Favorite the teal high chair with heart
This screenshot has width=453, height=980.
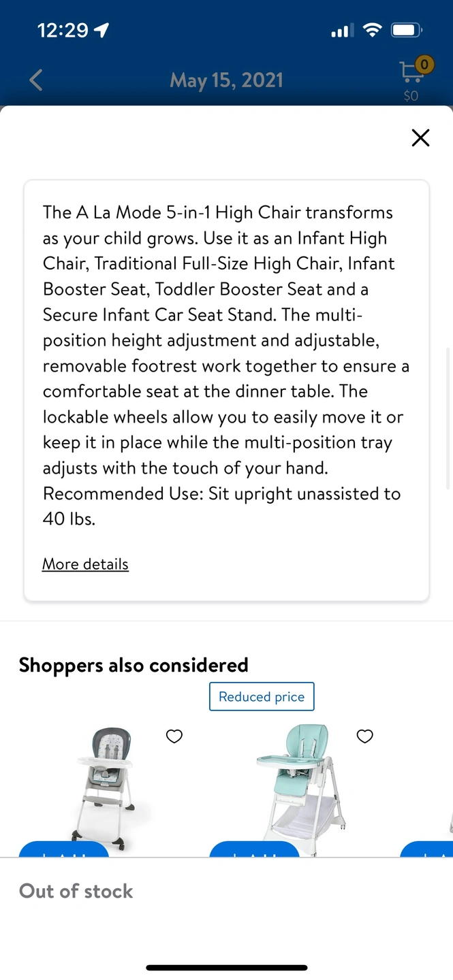pyautogui.click(x=365, y=736)
